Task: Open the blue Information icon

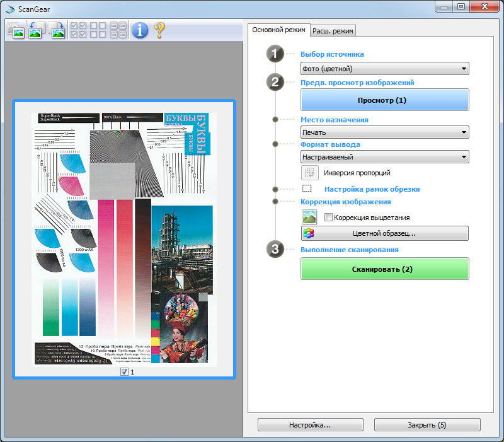Action: coord(140,30)
